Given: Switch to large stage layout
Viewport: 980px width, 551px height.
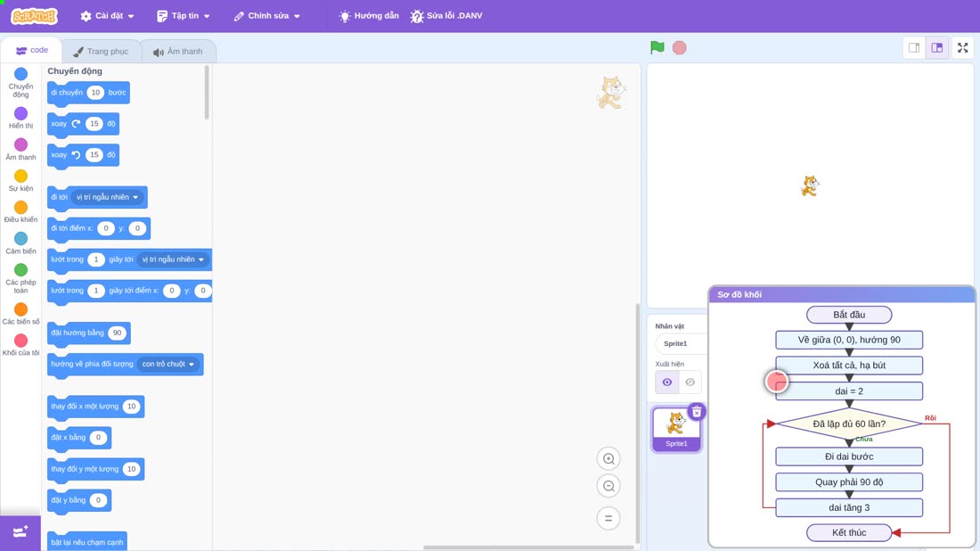Looking at the screenshot, I should click(937, 47).
